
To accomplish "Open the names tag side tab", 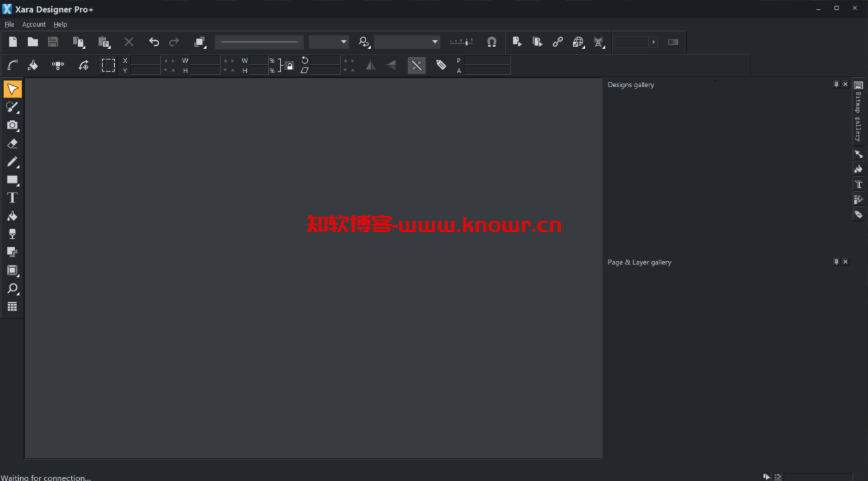I will [x=858, y=215].
